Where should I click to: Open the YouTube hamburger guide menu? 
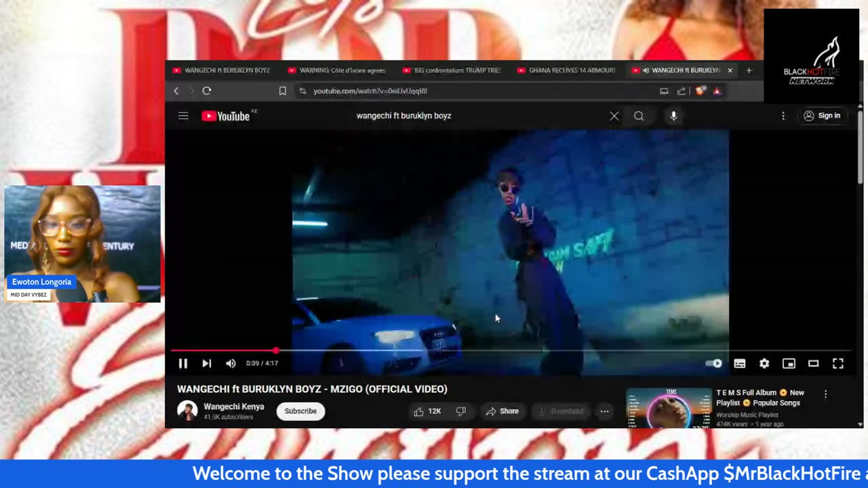pyautogui.click(x=183, y=116)
